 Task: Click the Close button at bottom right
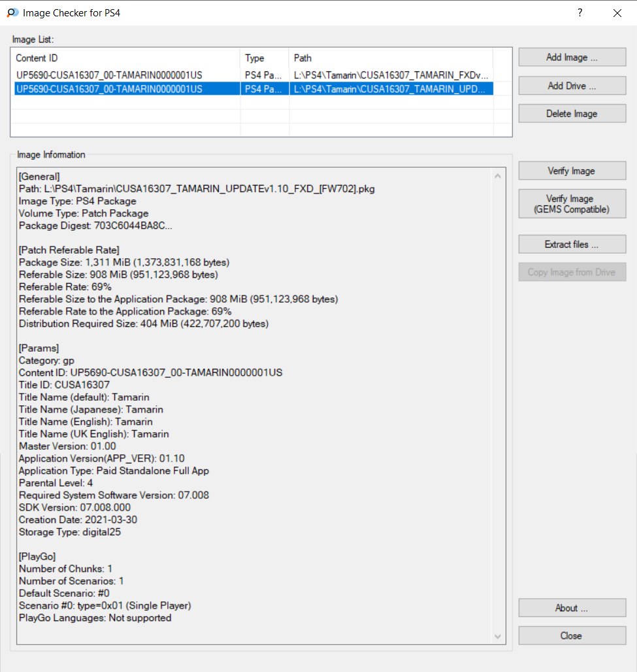[572, 635]
